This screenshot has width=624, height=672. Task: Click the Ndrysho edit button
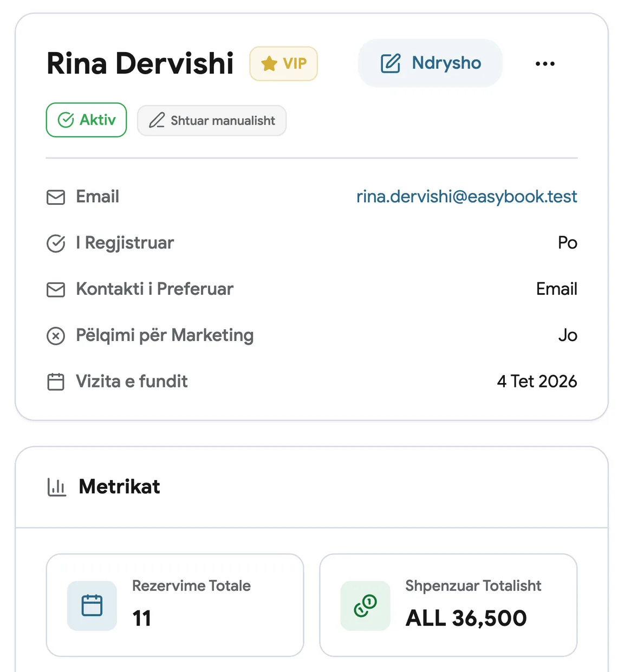(x=430, y=63)
